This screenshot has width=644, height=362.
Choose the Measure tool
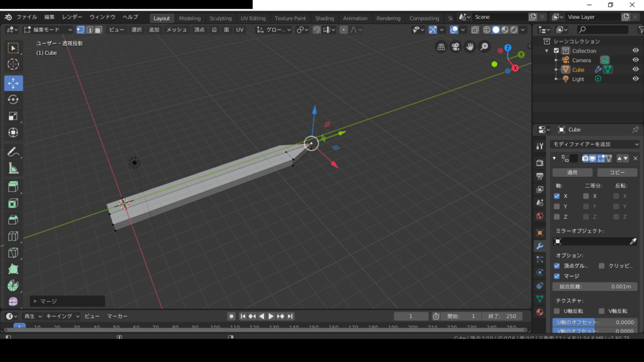(x=13, y=168)
